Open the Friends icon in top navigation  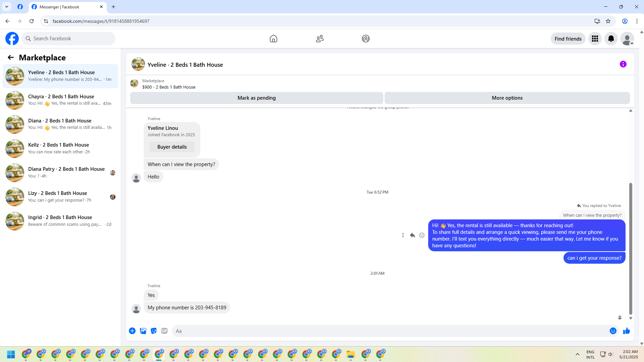(320, 39)
